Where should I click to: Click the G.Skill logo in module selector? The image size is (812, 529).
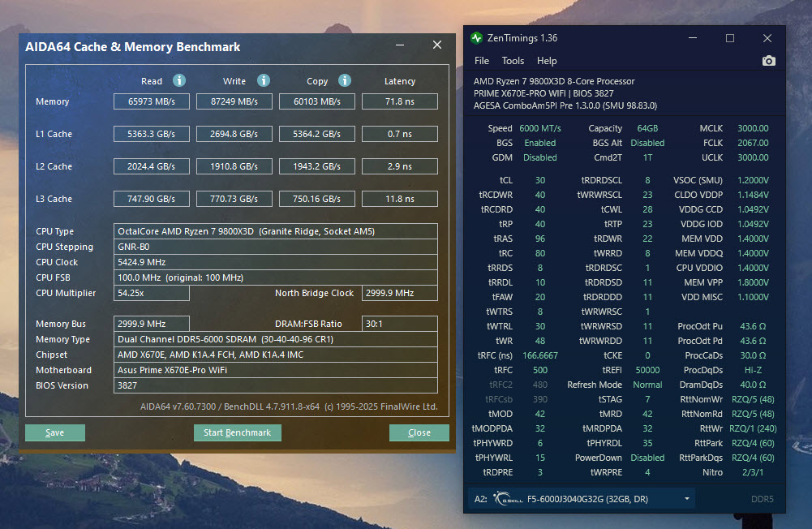point(508,498)
